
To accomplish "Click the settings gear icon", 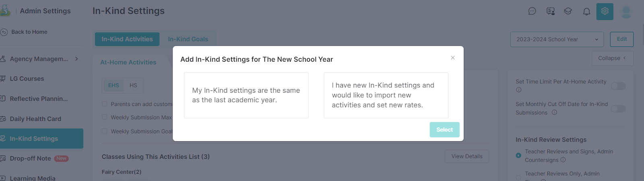I will [605, 11].
